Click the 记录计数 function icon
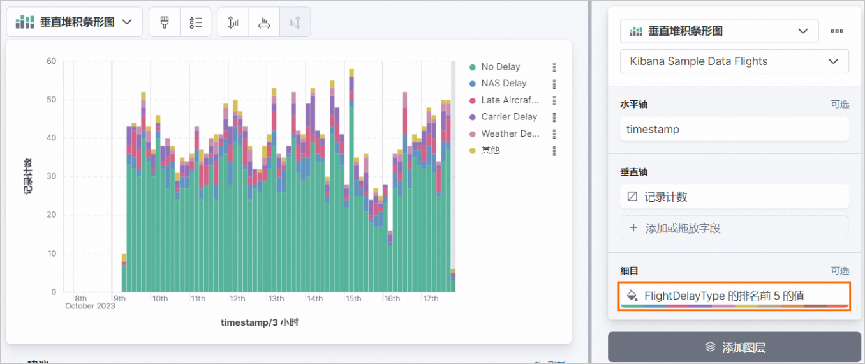Screen dimensions: 865x364 [x=632, y=197]
